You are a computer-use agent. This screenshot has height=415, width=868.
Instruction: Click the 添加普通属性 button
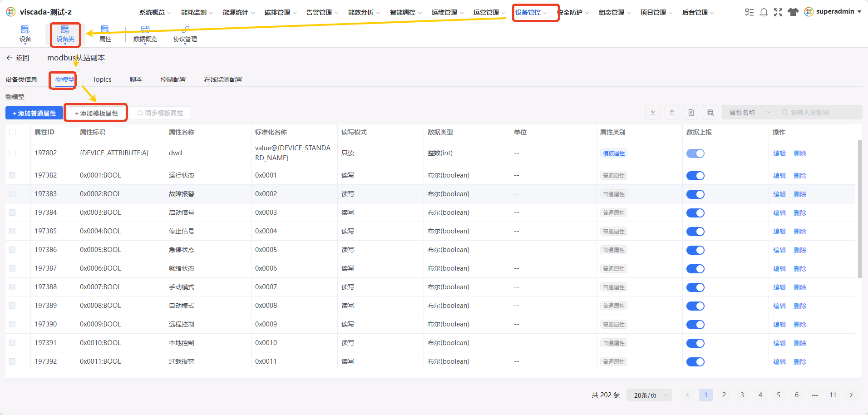click(x=34, y=113)
